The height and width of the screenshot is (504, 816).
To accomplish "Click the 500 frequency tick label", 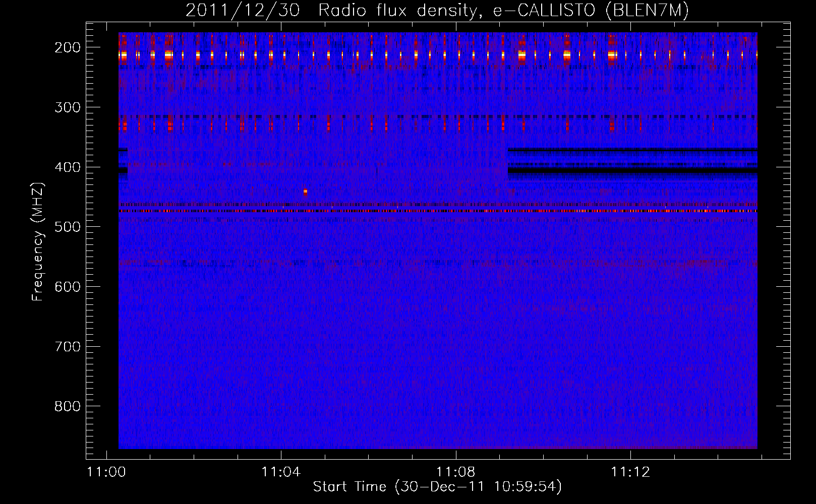I will point(68,227).
